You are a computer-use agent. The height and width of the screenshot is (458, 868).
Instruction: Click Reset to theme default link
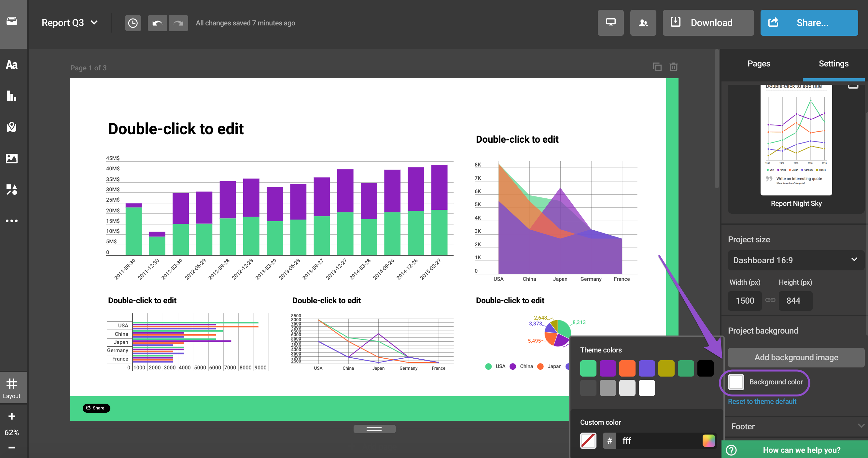pos(762,401)
